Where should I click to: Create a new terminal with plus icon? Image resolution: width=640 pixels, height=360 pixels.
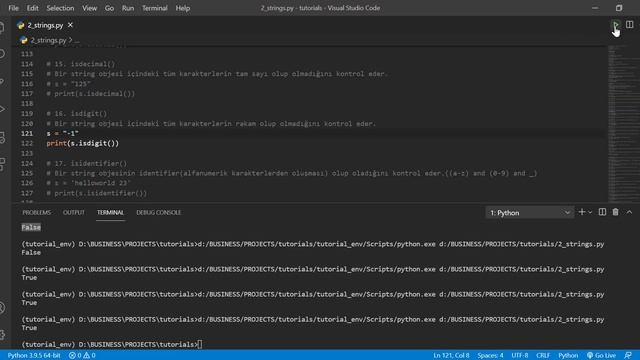click(x=582, y=212)
